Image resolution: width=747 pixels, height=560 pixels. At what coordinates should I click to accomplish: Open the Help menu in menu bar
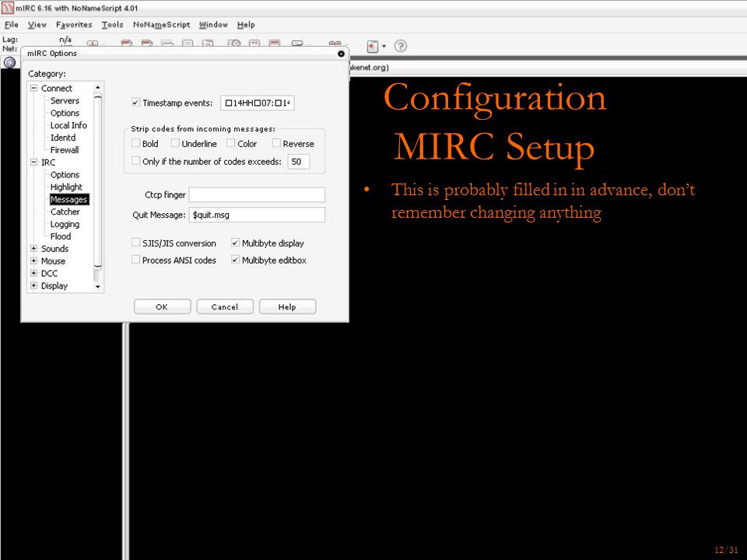pyautogui.click(x=246, y=25)
